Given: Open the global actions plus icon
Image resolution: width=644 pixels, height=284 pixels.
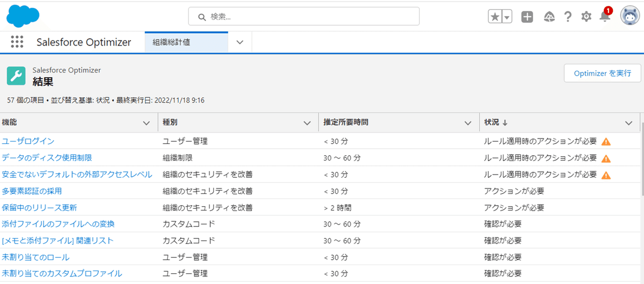Looking at the screenshot, I should 528,17.
